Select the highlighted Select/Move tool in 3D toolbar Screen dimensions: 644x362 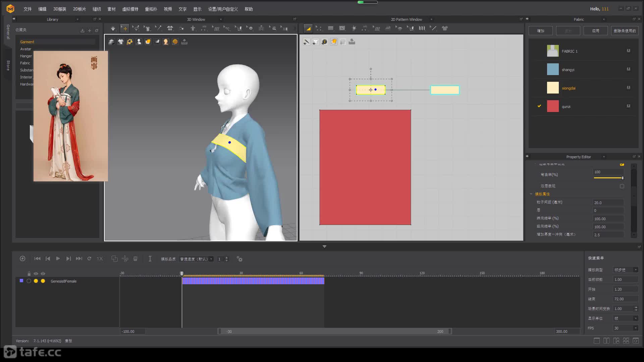124,28
